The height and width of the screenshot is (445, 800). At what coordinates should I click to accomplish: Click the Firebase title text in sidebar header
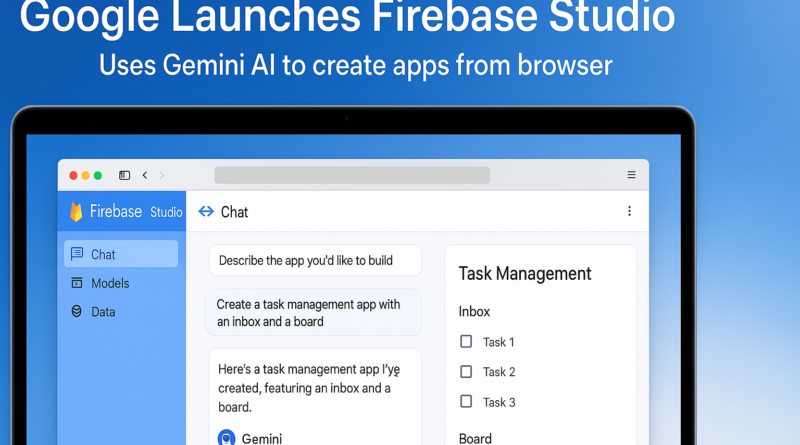click(x=116, y=211)
